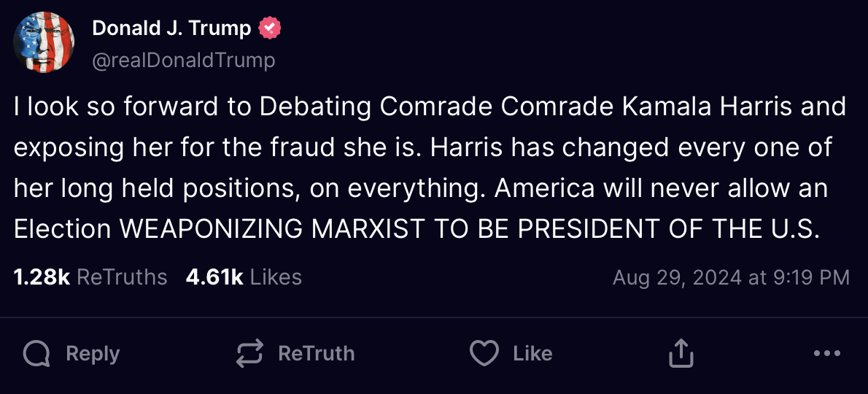Screen dimensions: 868x394
Task: Click the Reply speech bubble icon
Action: coord(36,355)
